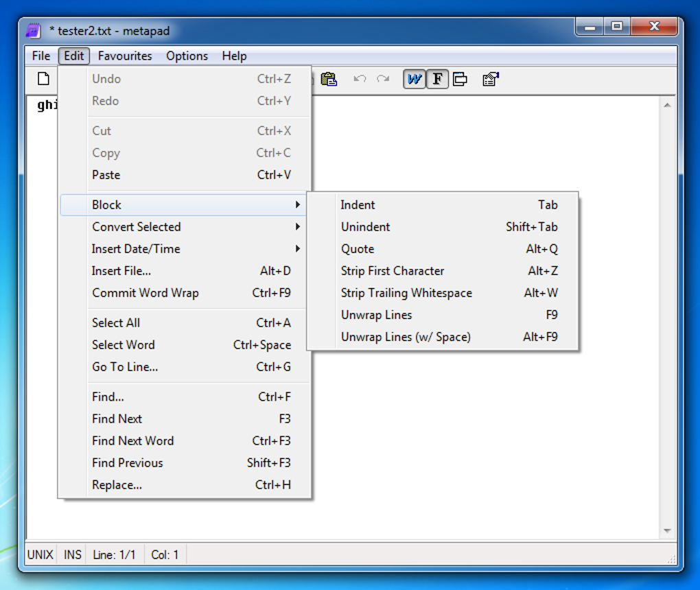Choose Find Next
Viewport: 700px width, 590px height.
[x=185, y=418]
